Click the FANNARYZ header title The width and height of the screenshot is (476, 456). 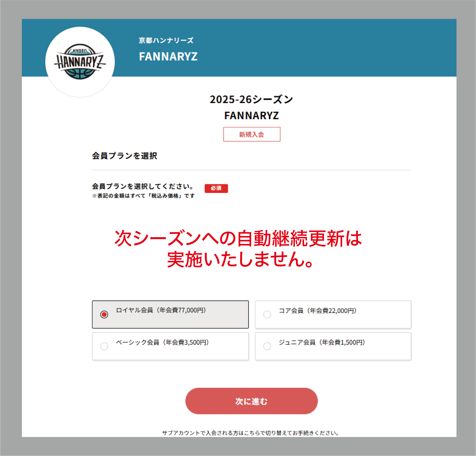click(x=168, y=56)
